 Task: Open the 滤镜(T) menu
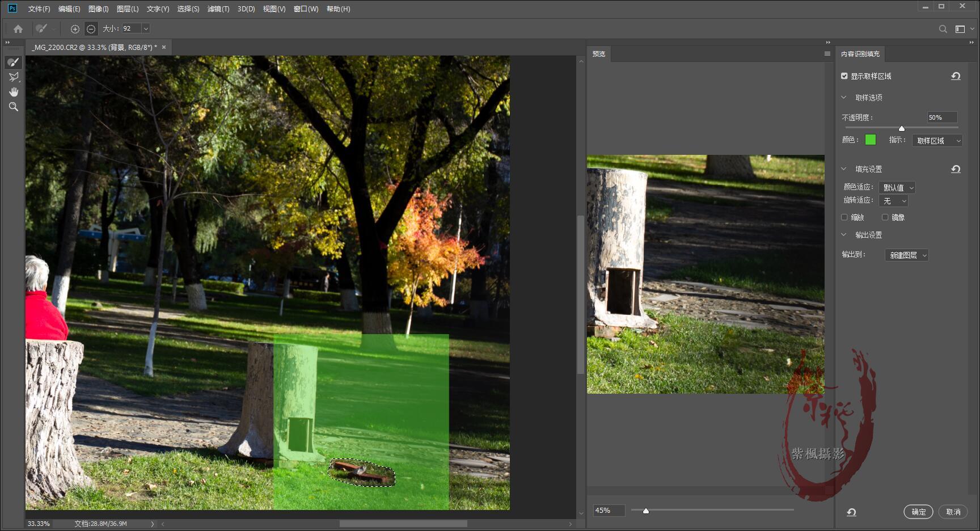(x=218, y=9)
